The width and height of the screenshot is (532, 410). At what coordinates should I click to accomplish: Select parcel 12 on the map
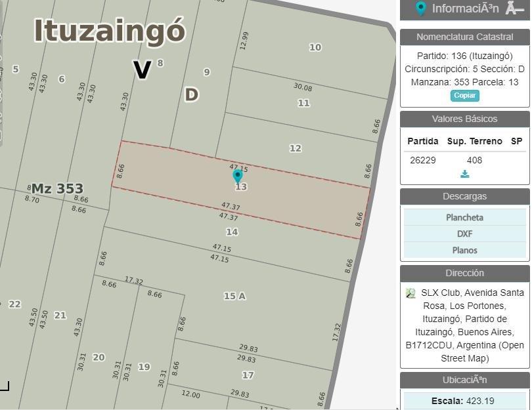click(296, 148)
